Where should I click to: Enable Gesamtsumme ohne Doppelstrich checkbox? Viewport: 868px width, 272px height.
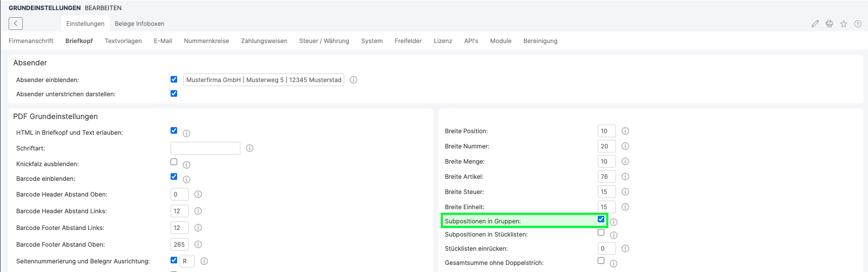pyautogui.click(x=601, y=261)
